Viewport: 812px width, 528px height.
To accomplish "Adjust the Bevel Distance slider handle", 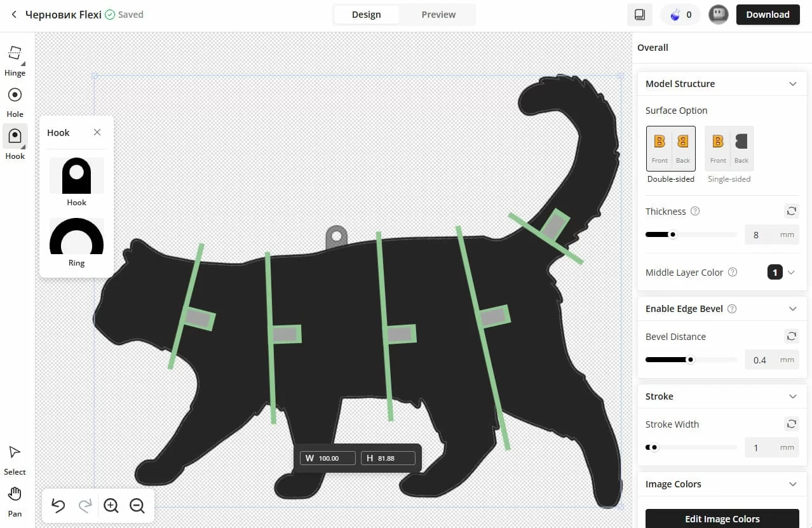I will coord(691,360).
